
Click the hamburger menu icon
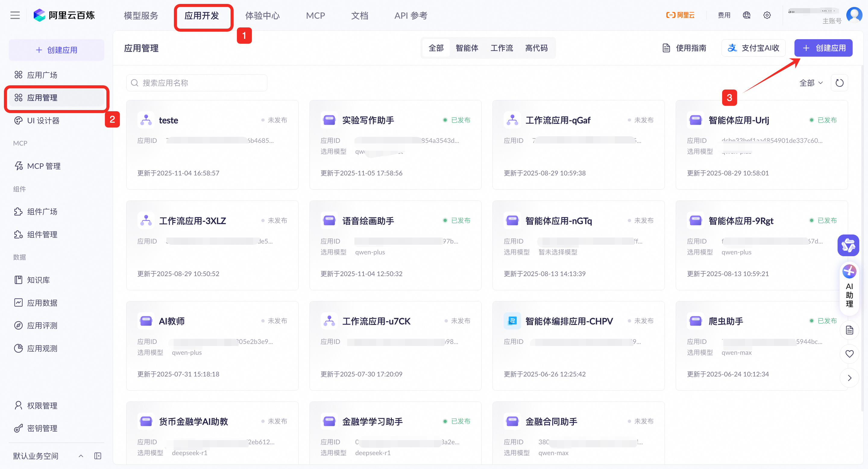[x=15, y=15]
